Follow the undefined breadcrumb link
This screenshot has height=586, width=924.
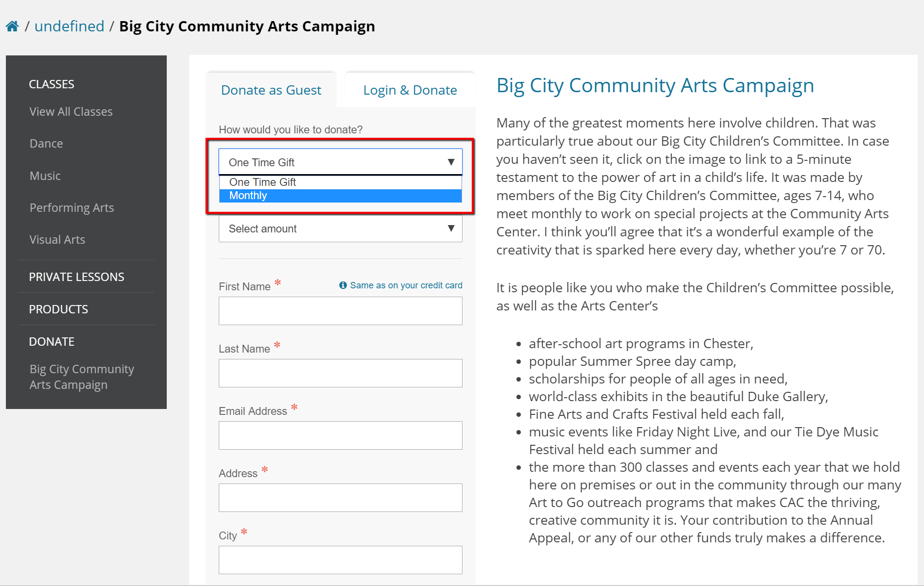tap(69, 26)
